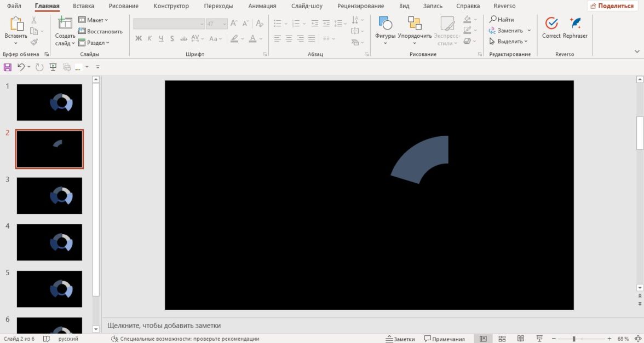Switch to the Insert (Вставка) tab

(83, 6)
